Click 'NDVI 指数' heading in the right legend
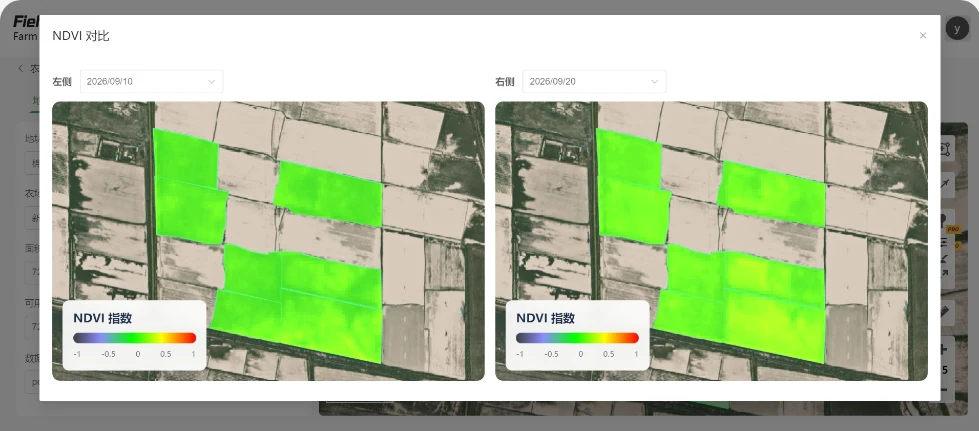The height and width of the screenshot is (431, 979). pyautogui.click(x=546, y=318)
